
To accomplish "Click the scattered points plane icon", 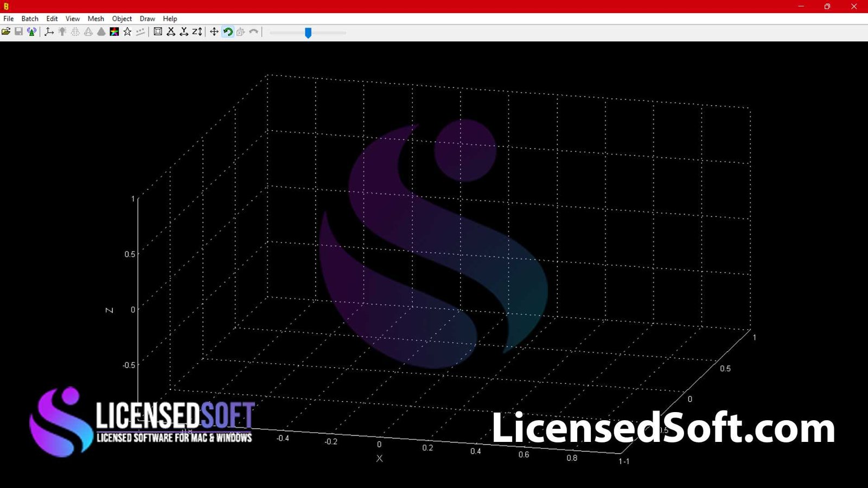I will pyautogui.click(x=141, y=32).
